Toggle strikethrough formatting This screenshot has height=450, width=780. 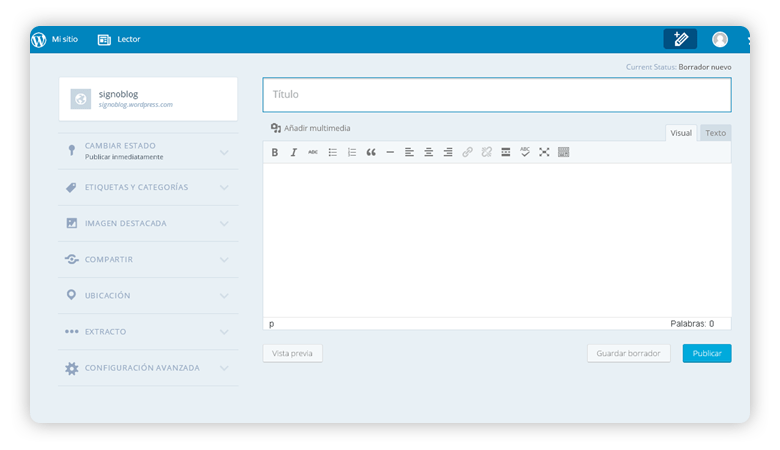[313, 152]
